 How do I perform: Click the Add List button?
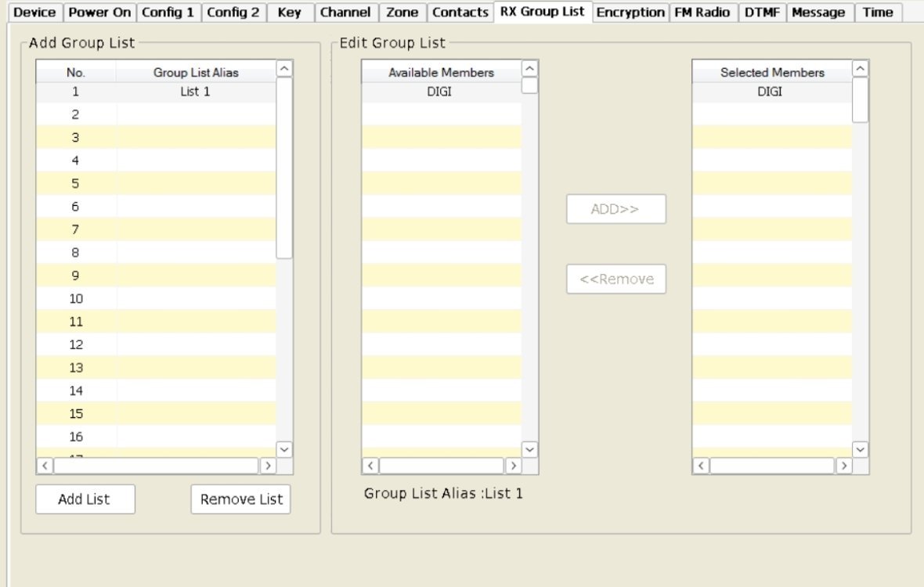[x=85, y=499]
